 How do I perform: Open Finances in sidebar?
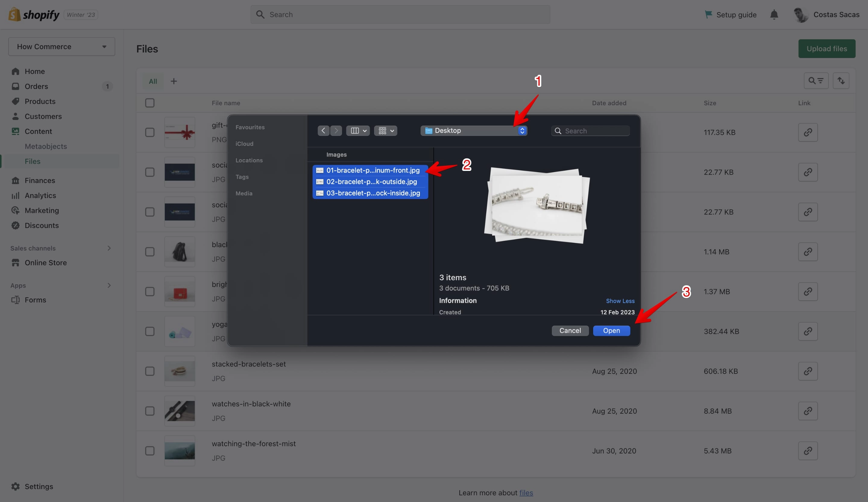click(x=39, y=180)
